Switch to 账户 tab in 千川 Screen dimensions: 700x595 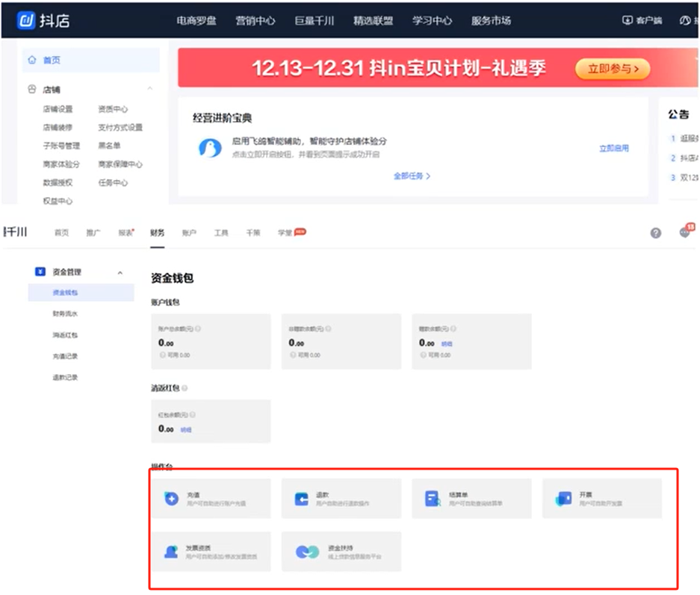tap(189, 232)
